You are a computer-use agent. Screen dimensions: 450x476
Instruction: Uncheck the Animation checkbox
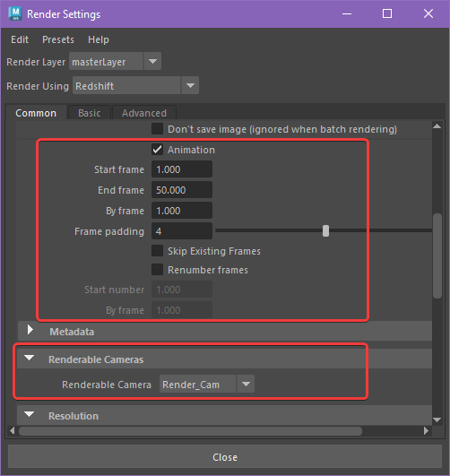coord(157,150)
